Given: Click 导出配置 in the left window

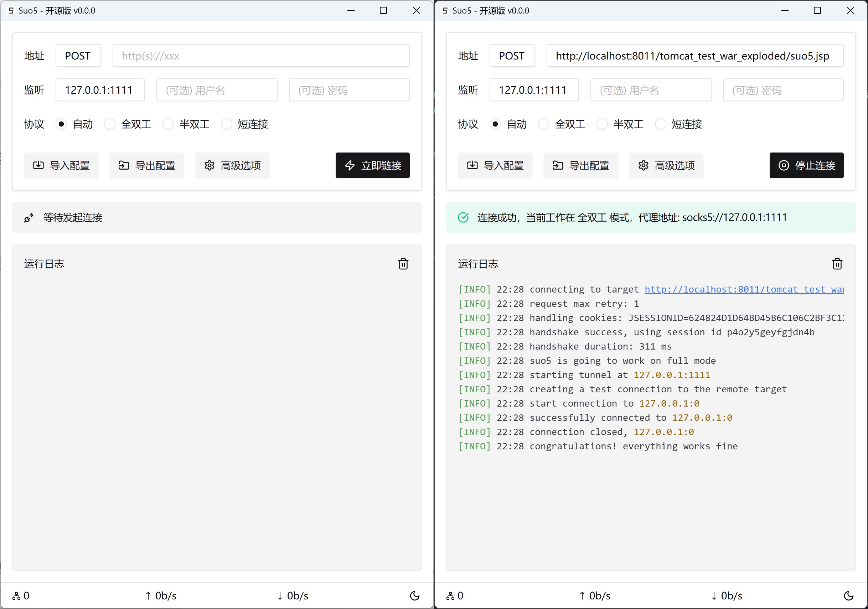Looking at the screenshot, I should pyautogui.click(x=147, y=165).
